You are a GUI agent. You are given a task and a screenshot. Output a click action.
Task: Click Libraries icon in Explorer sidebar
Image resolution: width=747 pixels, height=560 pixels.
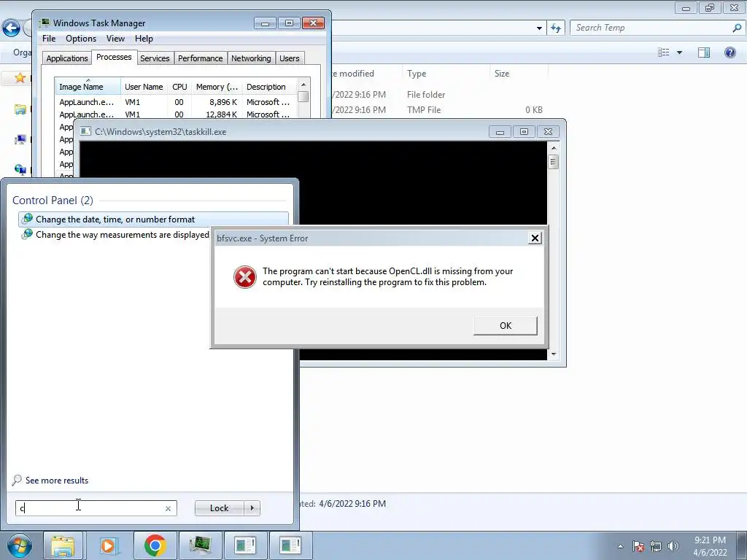point(20,109)
